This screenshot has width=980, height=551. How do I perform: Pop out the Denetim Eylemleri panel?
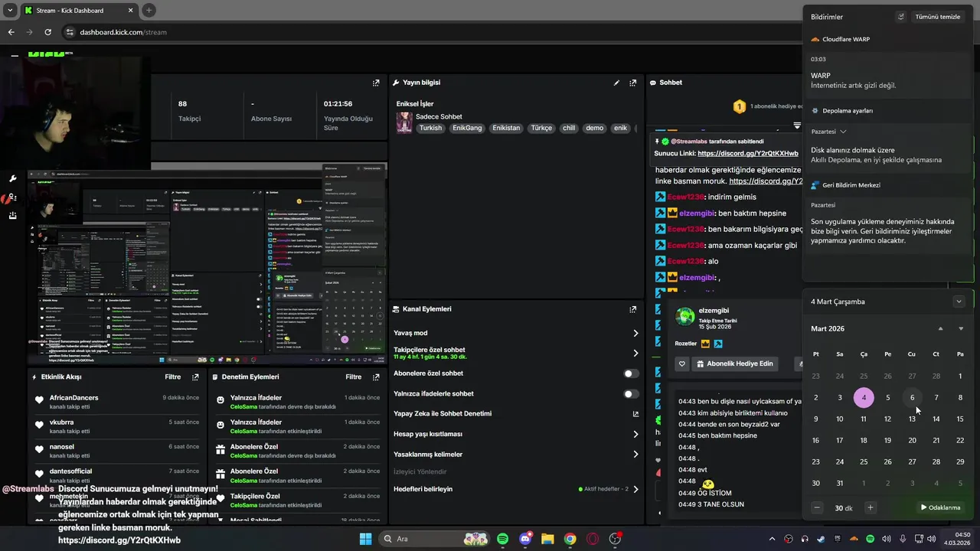pos(376,377)
